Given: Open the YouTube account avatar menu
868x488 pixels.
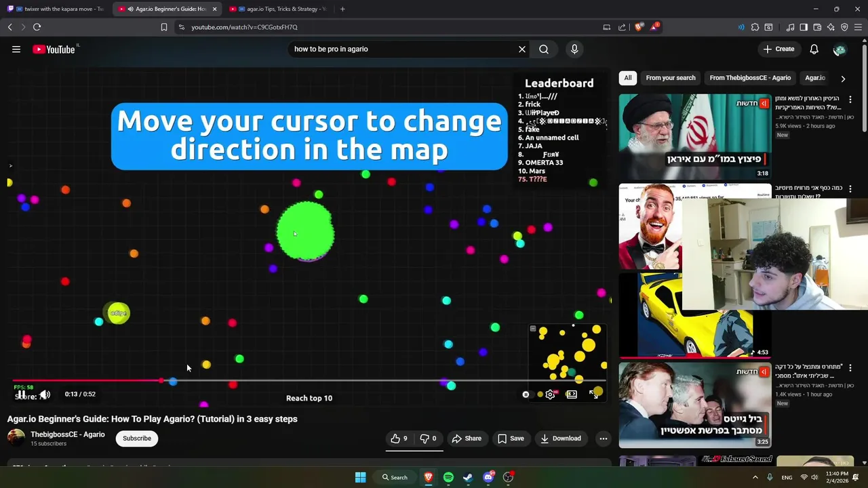Looking at the screenshot, I should point(840,49).
